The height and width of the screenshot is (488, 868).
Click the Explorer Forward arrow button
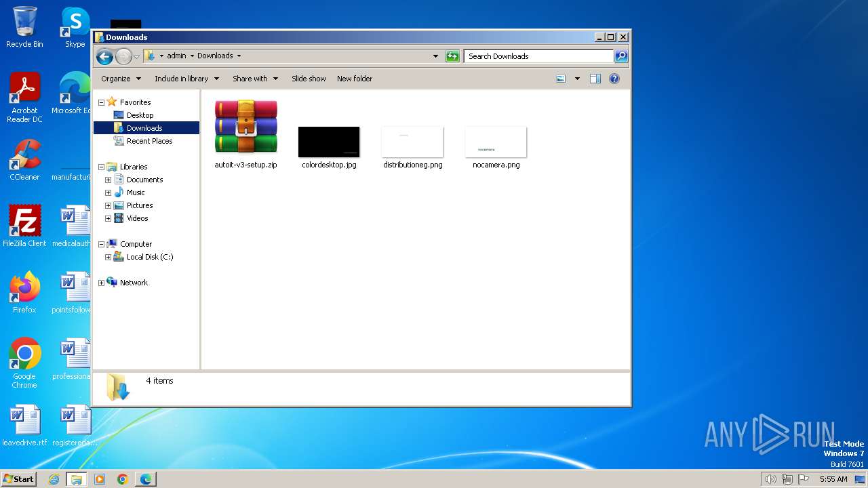point(123,56)
